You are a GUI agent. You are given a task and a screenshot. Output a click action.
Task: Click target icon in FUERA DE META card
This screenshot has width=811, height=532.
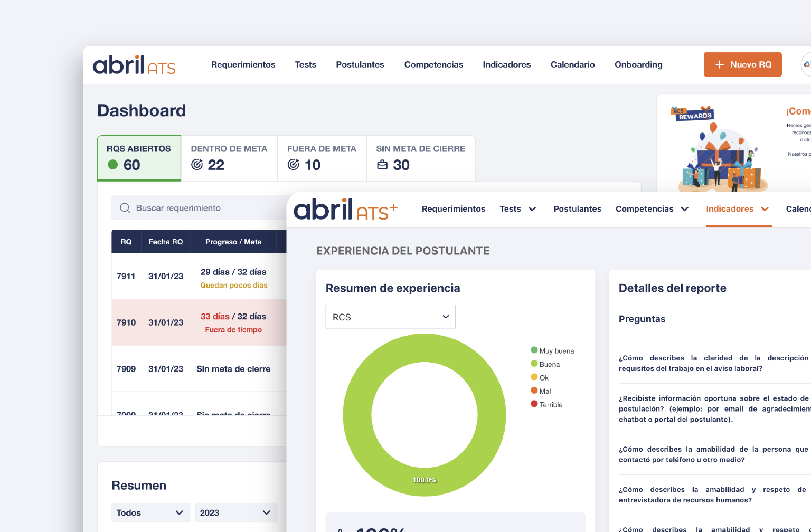[x=293, y=165]
